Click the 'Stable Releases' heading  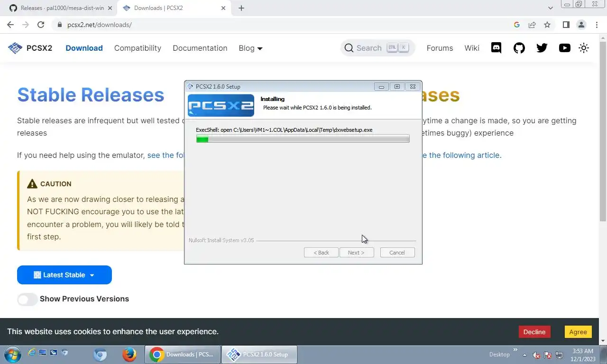tap(91, 95)
